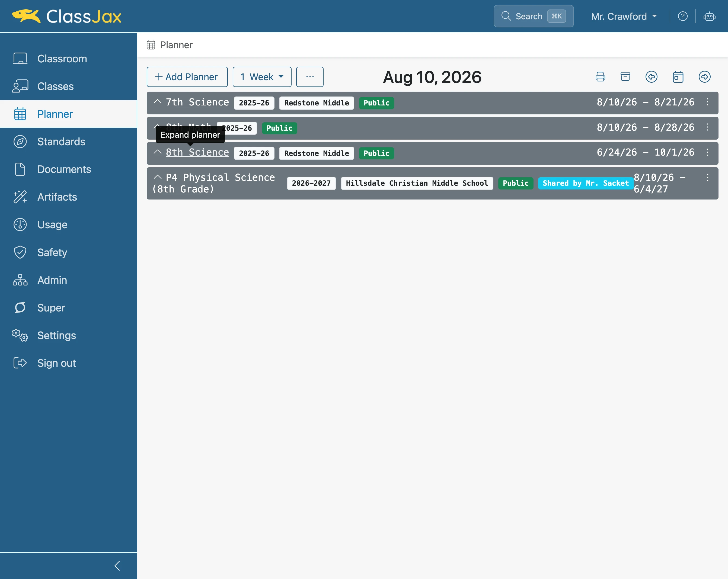
Task: Click the Artifacts magic wand icon
Action: pyautogui.click(x=20, y=197)
